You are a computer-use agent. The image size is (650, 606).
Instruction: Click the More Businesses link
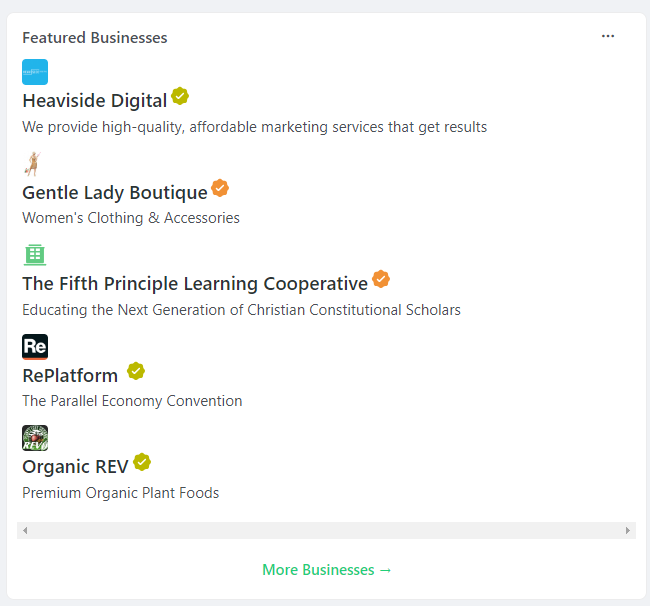point(327,570)
